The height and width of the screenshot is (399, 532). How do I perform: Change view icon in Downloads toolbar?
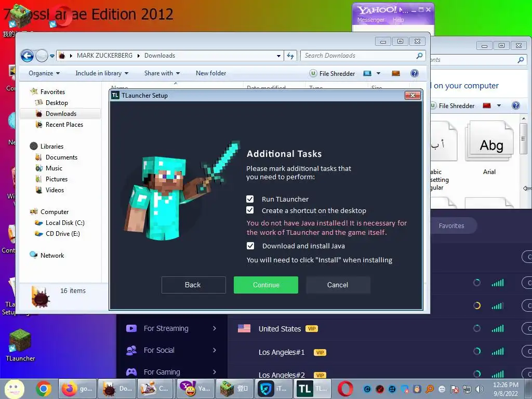367,73
